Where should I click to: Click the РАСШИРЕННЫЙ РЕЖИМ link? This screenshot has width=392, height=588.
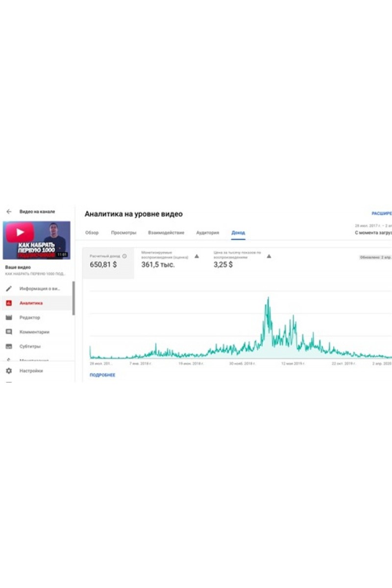click(x=381, y=214)
